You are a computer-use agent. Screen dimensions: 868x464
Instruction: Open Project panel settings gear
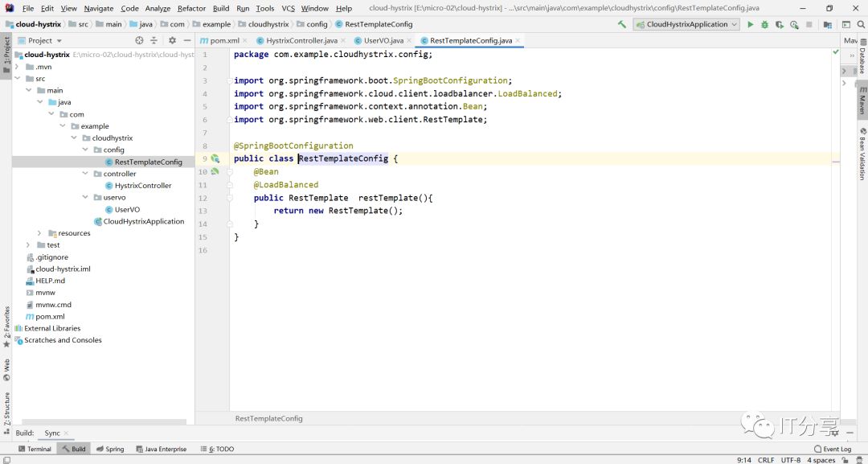click(x=172, y=40)
